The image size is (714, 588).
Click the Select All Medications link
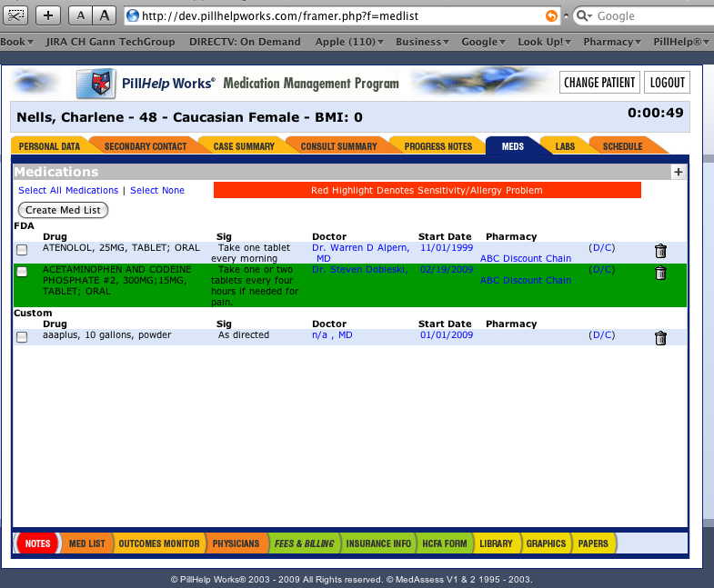tap(68, 191)
